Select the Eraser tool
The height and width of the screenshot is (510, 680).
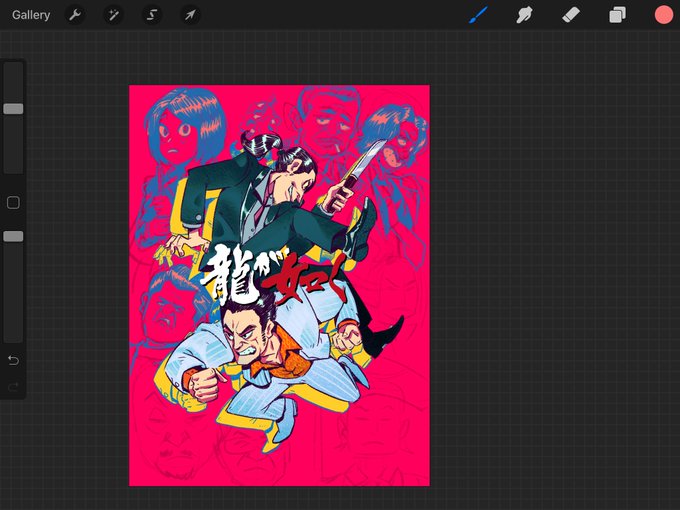[571, 15]
